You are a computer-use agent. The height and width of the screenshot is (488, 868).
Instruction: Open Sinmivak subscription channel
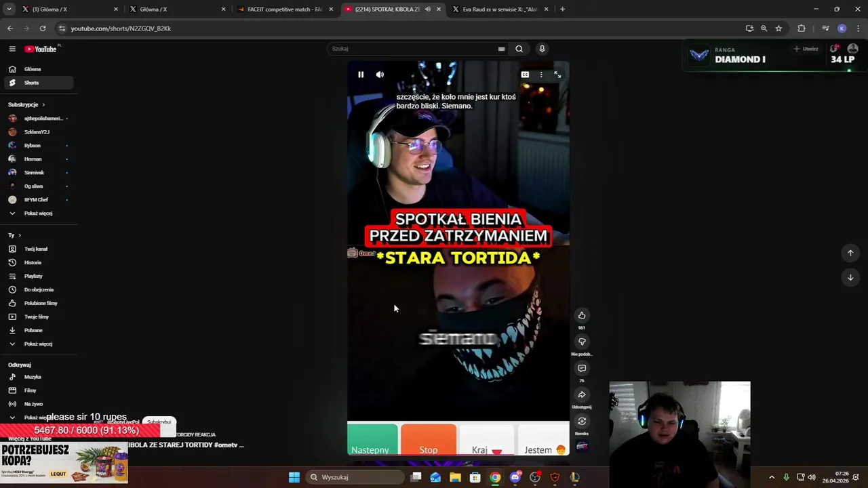pyautogui.click(x=38, y=173)
